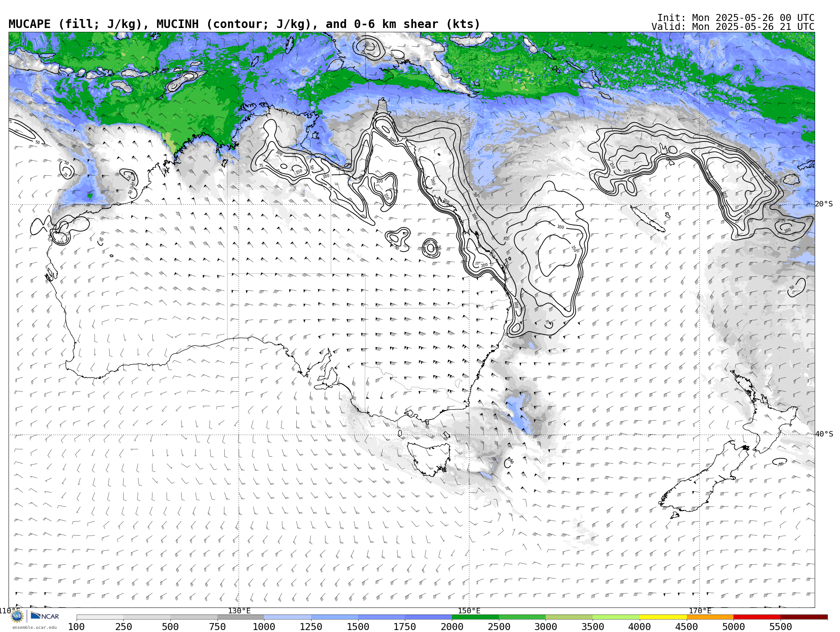Click the orange 4500-5000 colorbar segment

click(x=710, y=617)
